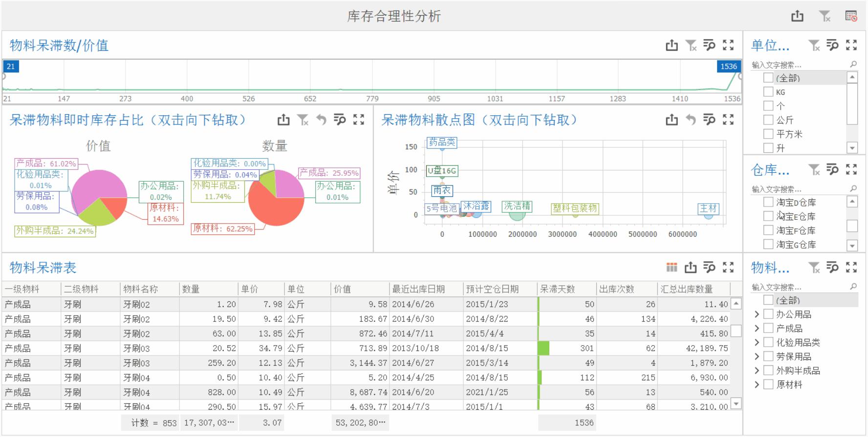Open the multi-select icon on the 单位 filter panel
The image size is (868, 437).
(x=832, y=45)
